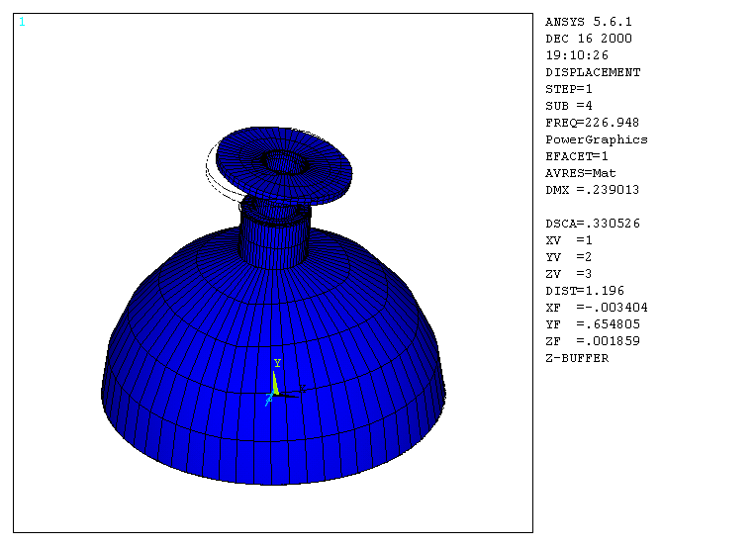Image resolution: width=756 pixels, height=546 pixels.
Task: Click the 'ANSYS 5.6.1' version text
Action: [588, 22]
